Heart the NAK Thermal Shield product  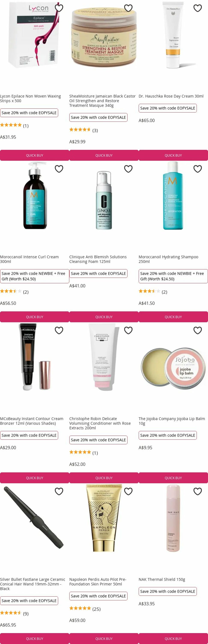point(198,491)
